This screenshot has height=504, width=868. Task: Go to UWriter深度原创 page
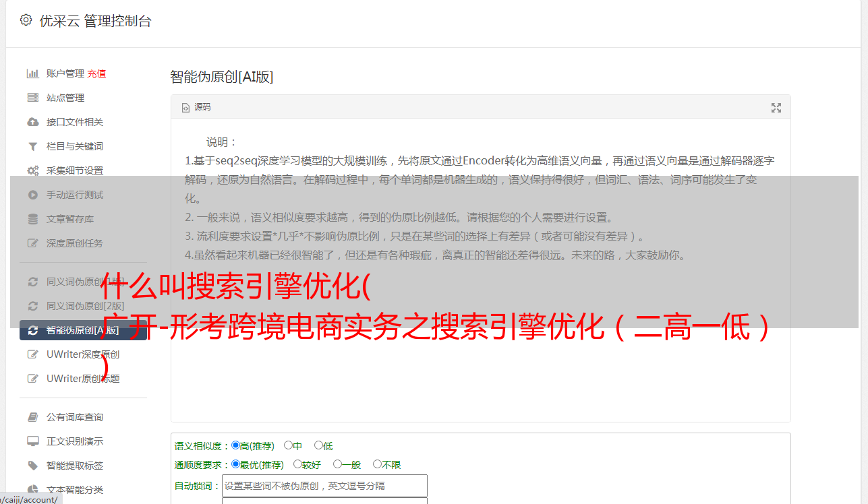coord(84,354)
